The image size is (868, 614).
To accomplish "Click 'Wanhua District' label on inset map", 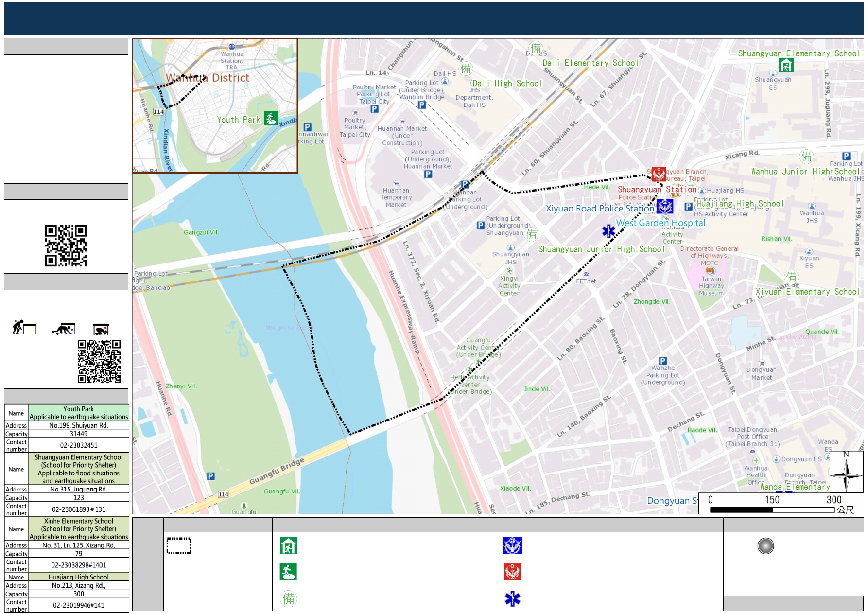I will pos(208,78).
